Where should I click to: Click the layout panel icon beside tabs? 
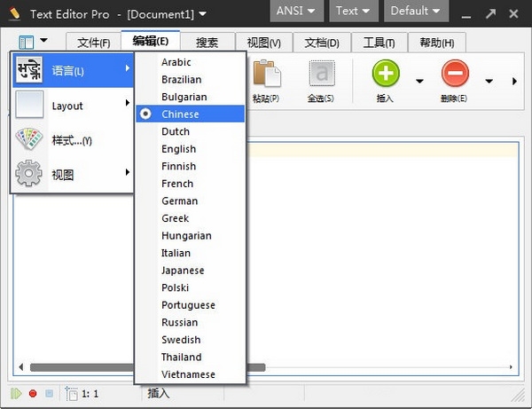click(x=27, y=43)
